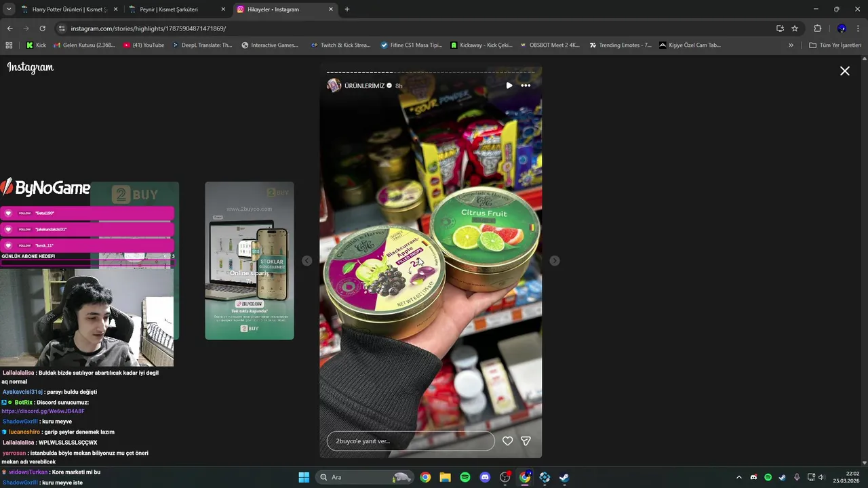The height and width of the screenshot is (488, 868).
Task: Share the story via paper plane icon
Action: [x=526, y=441]
